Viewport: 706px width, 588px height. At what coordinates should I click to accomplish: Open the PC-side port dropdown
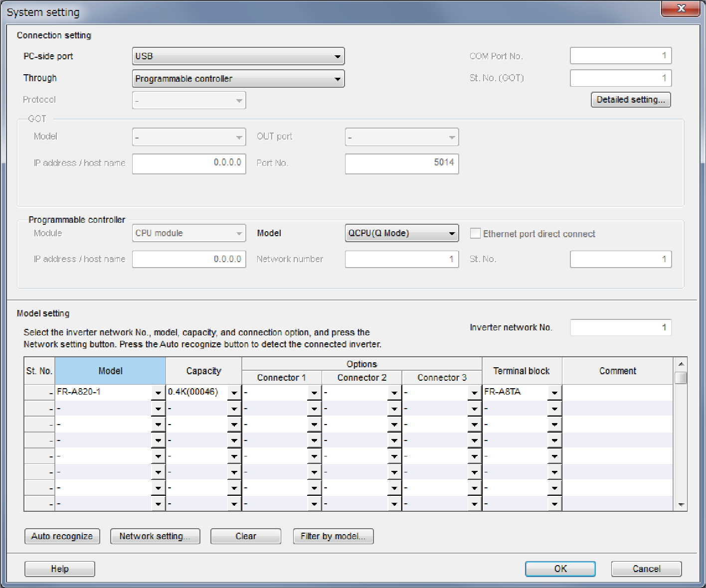(x=238, y=56)
